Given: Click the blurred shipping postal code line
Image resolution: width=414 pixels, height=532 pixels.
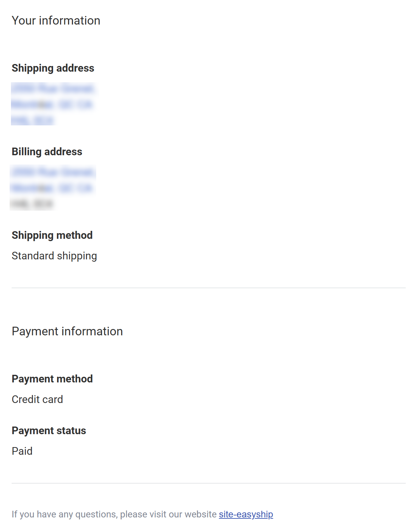Looking at the screenshot, I should [32, 120].
